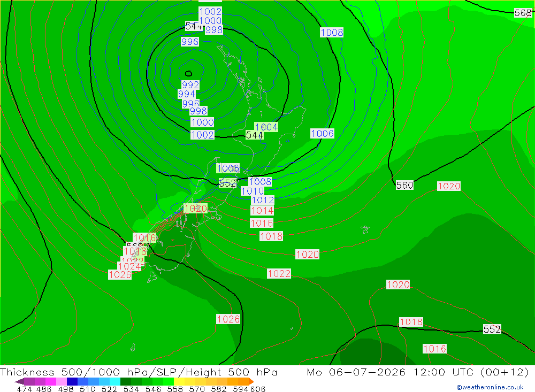Image resolution: width=535 pixels, height=392 pixels.
Task: Click the 1004 isobar label
Action: pos(266,127)
